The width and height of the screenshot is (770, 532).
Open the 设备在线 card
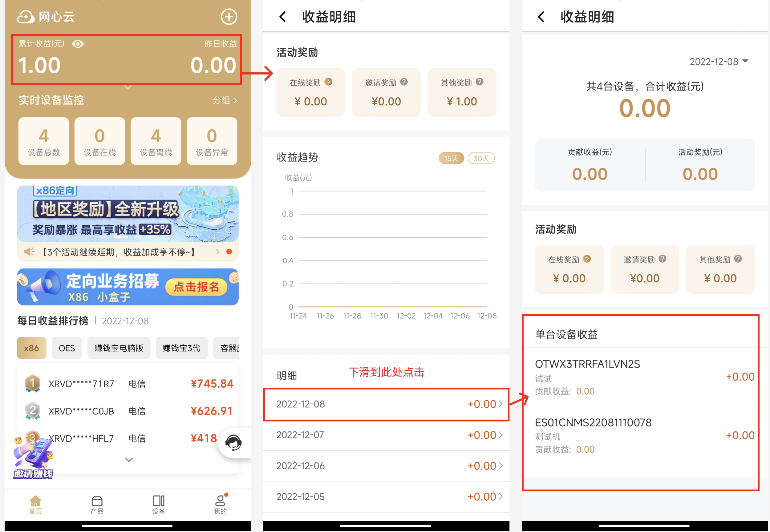tap(100, 141)
